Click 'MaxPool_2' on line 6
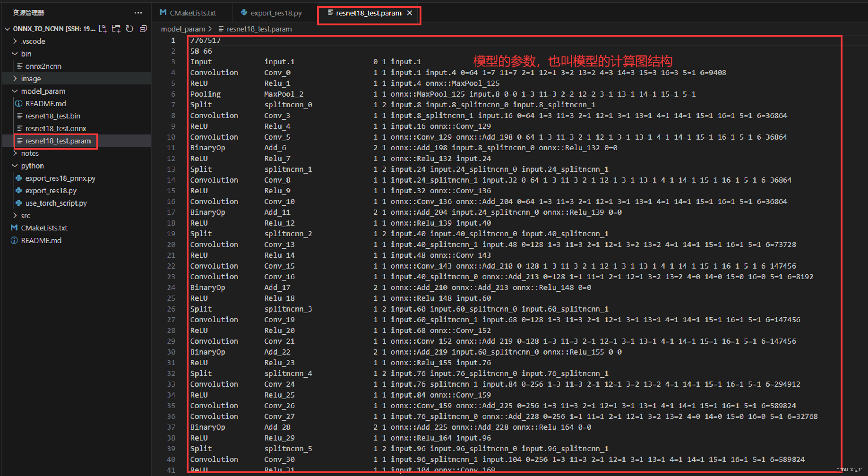868x476 pixels. point(284,94)
